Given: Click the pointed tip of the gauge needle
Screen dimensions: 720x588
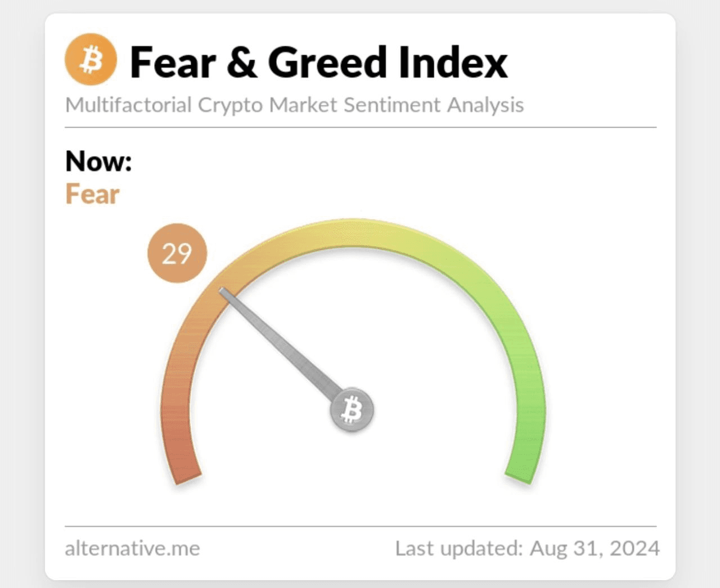Looking at the screenshot, I should point(223,291).
